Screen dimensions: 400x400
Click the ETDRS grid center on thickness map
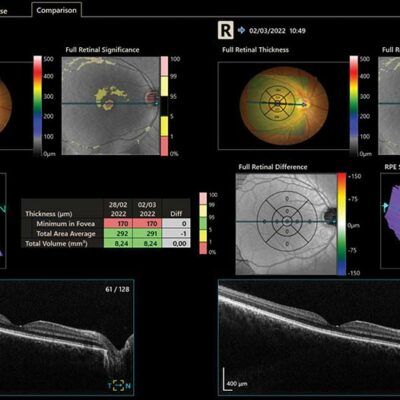[277, 104]
